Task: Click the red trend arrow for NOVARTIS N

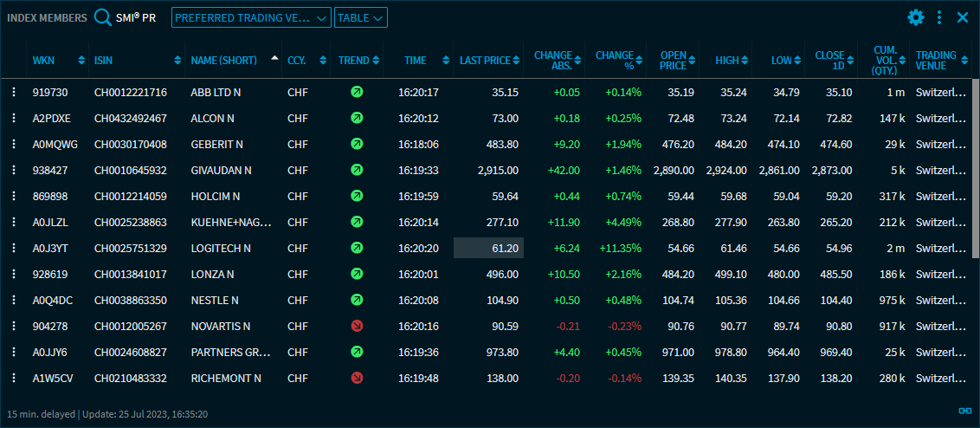Action: 357,327
